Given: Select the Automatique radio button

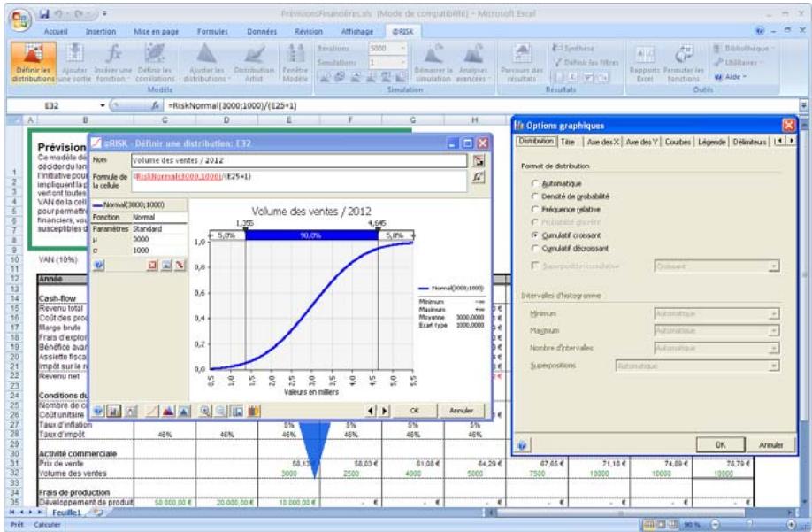Looking at the screenshot, I should (x=536, y=182).
